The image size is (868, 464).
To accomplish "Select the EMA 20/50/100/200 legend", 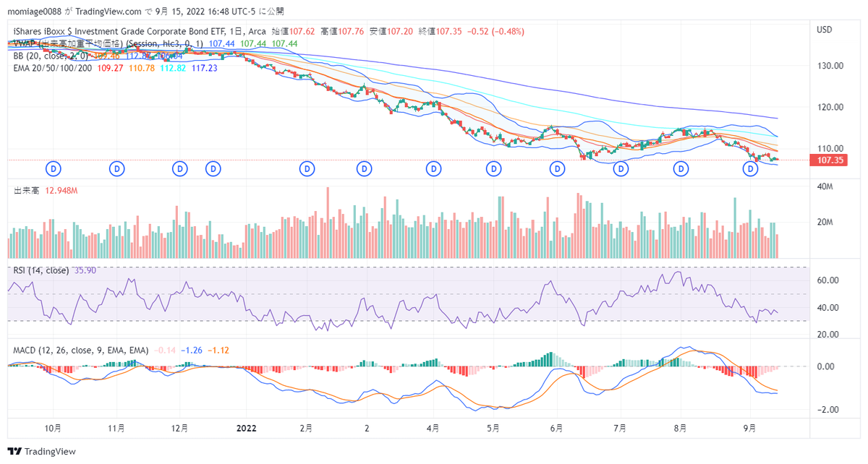I will coord(52,68).
